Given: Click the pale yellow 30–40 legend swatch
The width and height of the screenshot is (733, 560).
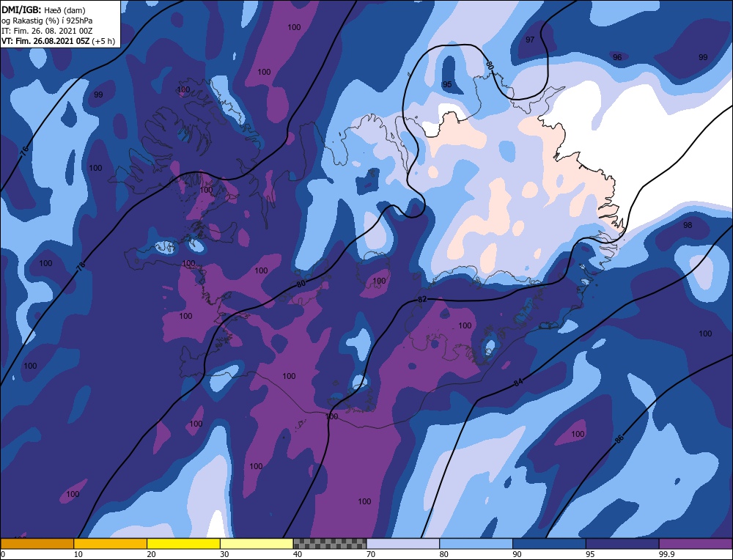Looking at the screenshot, I should click(x=257, y=543).
